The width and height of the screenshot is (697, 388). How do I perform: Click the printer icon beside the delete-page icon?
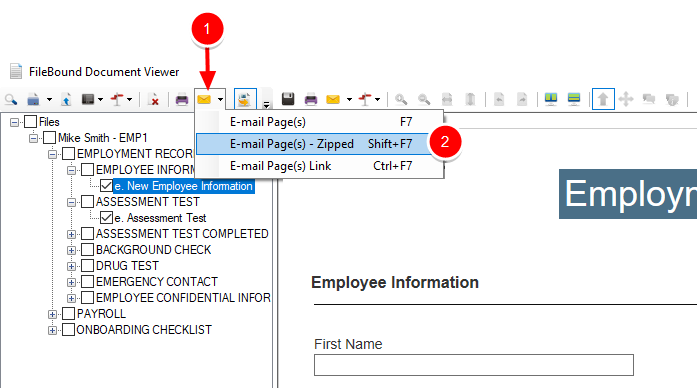(x=182, y=100)
